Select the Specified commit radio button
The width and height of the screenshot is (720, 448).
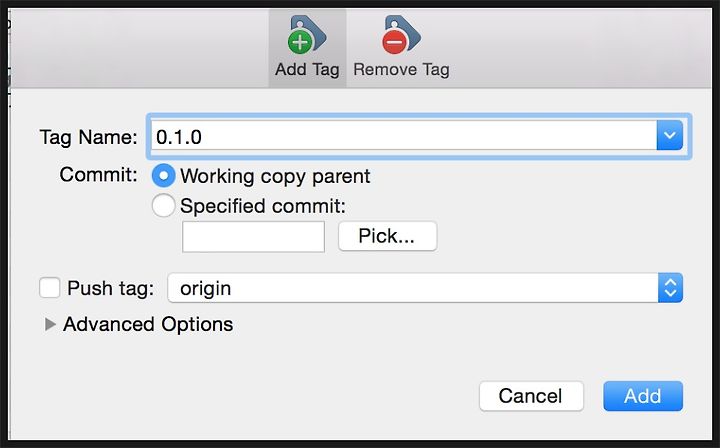pyautogui.click(x=163, y=205)
